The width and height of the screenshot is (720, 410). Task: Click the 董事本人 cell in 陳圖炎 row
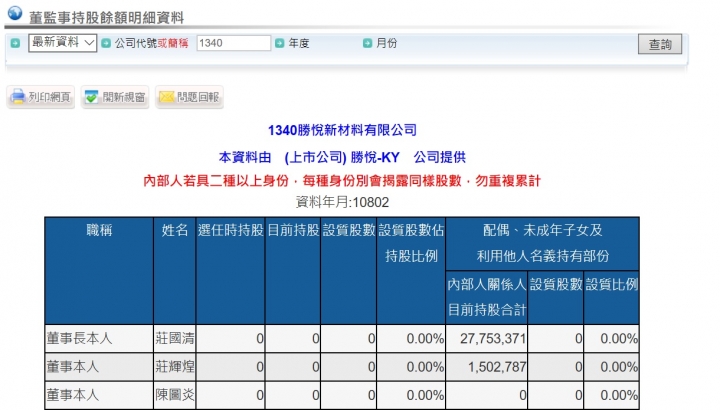[99, 395]
